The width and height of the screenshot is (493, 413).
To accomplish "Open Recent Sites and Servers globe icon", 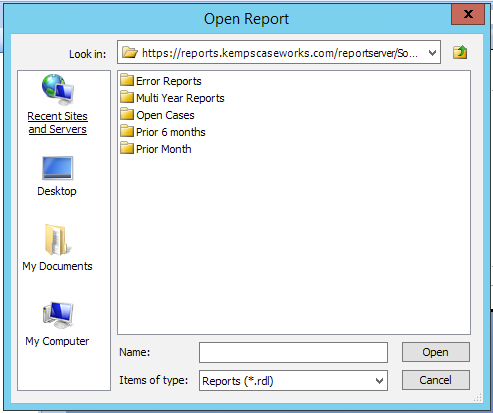I will [58, 89].
